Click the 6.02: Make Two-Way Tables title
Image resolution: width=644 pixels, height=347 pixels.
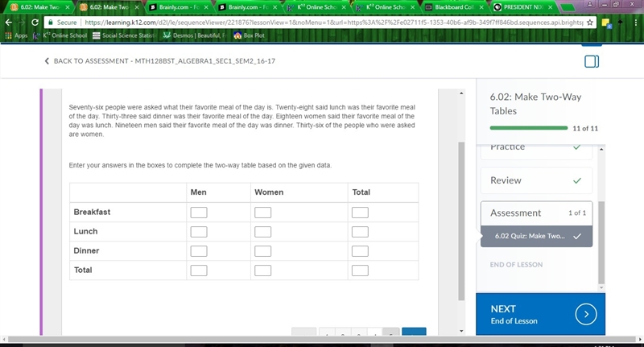click(535, 104)
